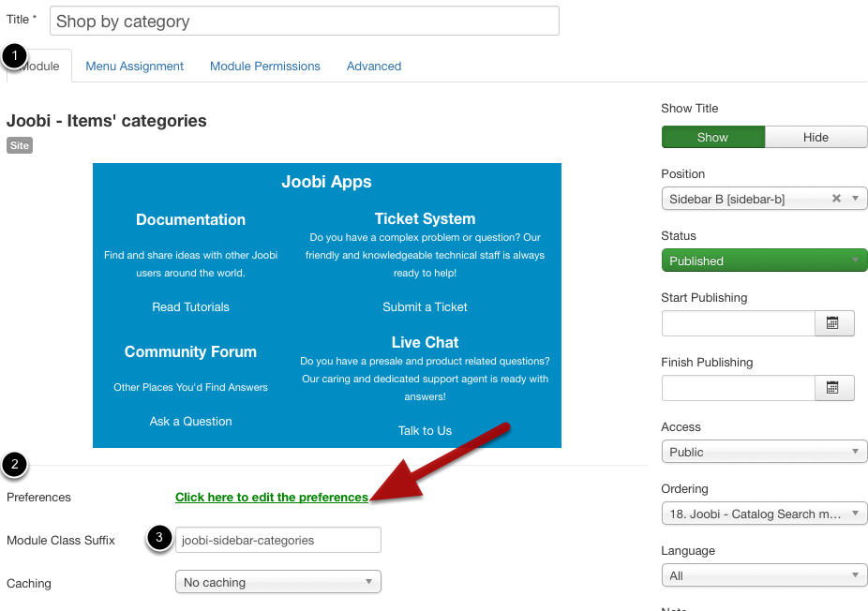Click the Talk to Us link
Screen dimensions: 868x611
pyautogui.click(x=426, y=430)
